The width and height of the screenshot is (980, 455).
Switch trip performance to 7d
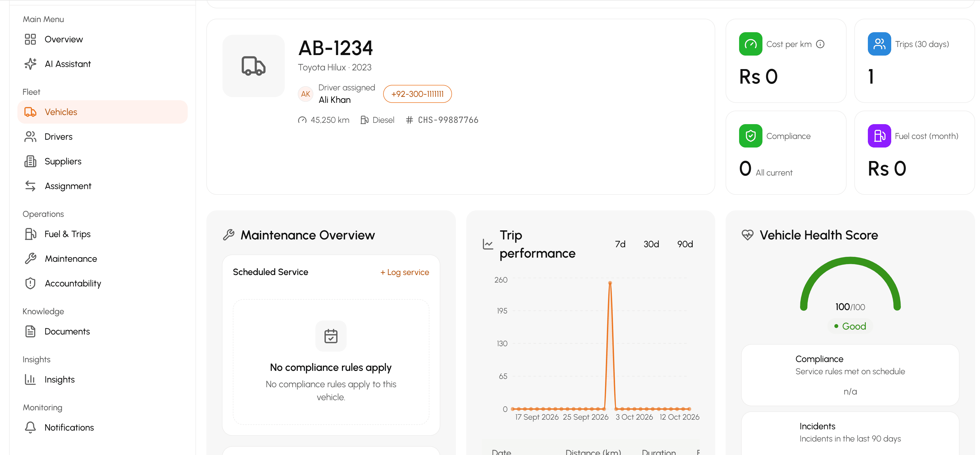[x=620, y=244]
